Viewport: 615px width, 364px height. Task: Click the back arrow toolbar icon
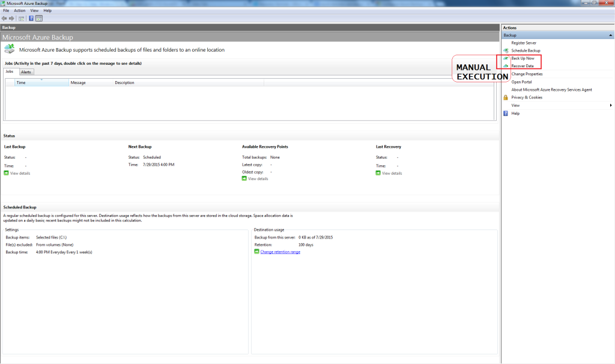4,18
